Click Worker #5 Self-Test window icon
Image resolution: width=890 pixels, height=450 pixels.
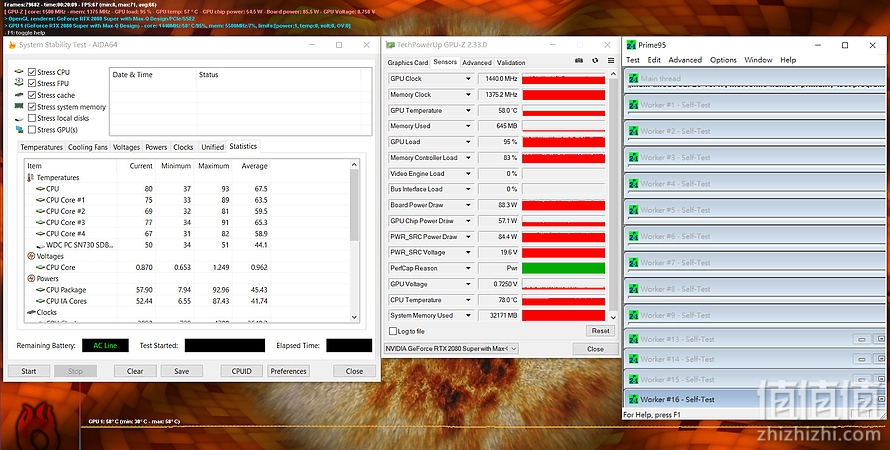(x=633, y=210)
